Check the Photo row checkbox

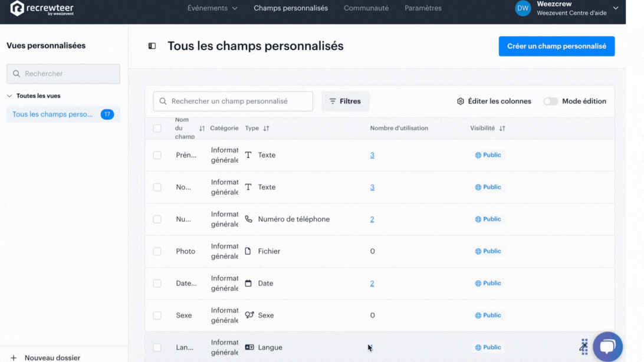tap(157, 251)
